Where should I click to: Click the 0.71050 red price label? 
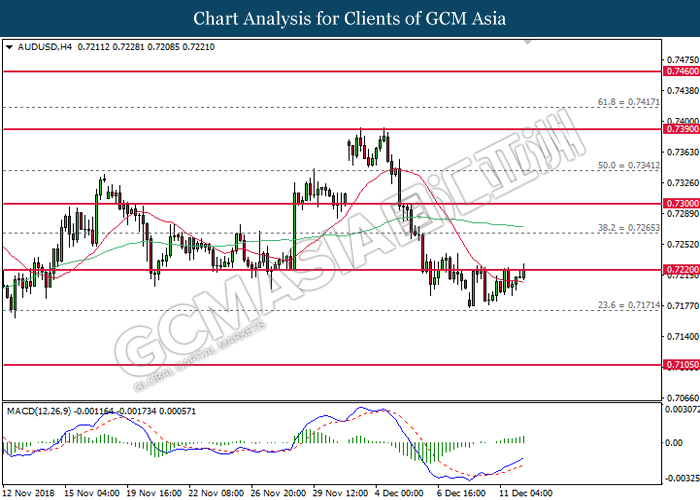(x=682, y=365)
